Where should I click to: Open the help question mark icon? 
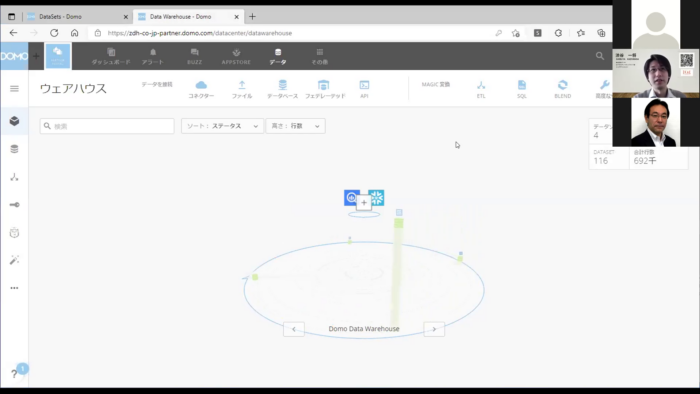tap(14, 373)
